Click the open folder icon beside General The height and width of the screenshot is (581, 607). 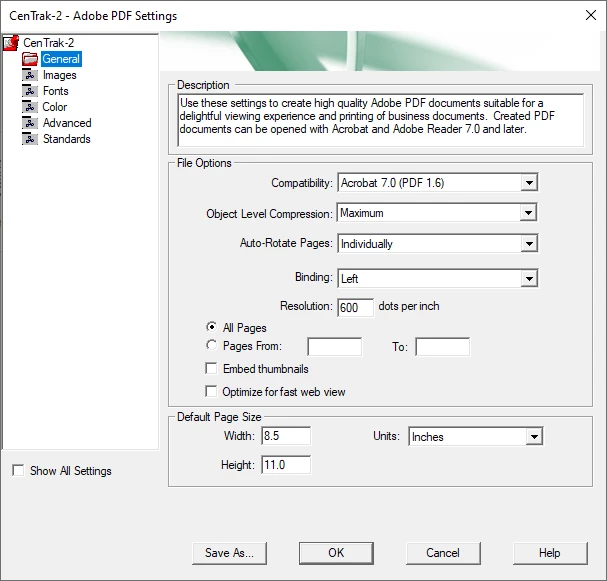tap(30, 59)
